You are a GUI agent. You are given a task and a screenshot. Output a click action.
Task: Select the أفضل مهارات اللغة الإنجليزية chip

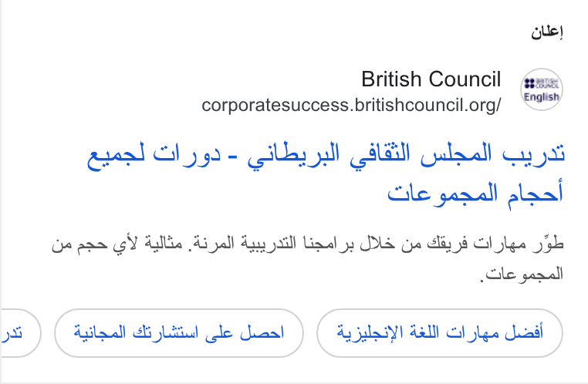[x=440, y=333]
